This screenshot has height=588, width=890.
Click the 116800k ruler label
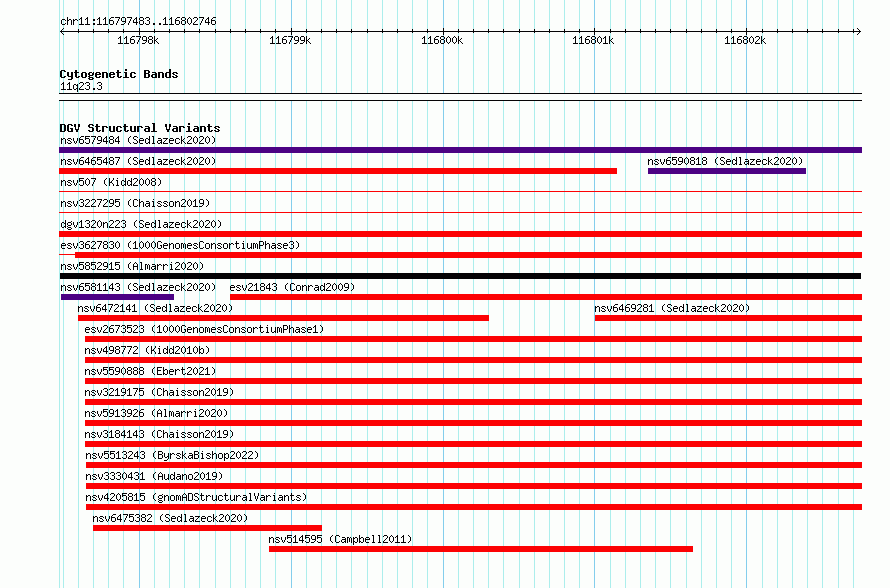[442, 40]
